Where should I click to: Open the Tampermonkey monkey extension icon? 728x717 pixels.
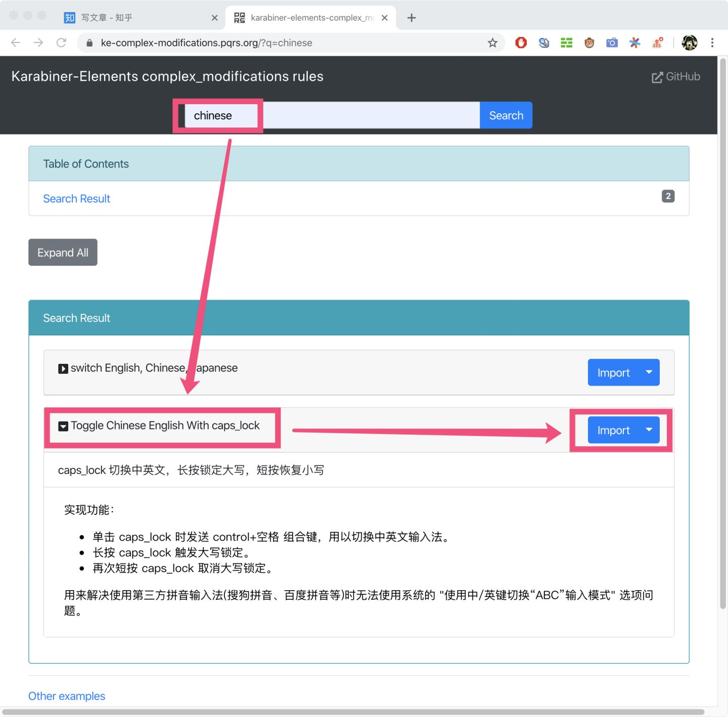pyautogui.click(x=589, y=43)
